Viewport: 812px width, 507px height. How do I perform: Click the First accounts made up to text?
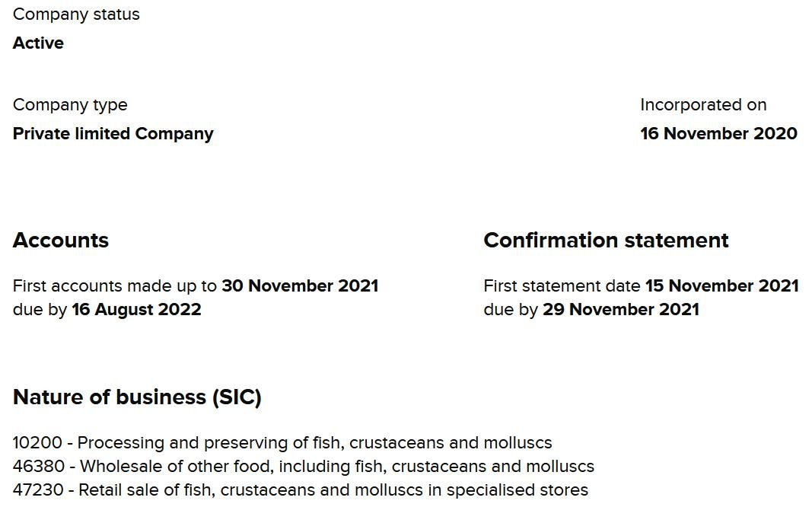(115, 286)
